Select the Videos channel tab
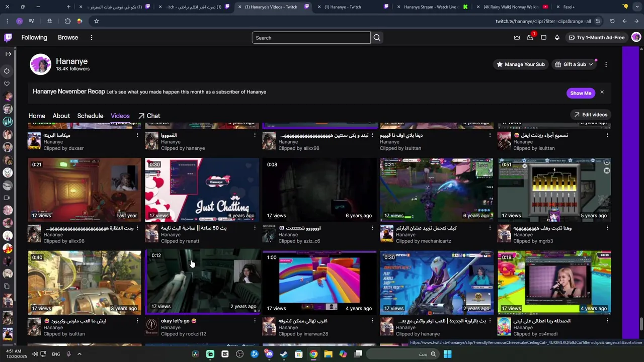The image size is (644, 362). tap(120, 116)
